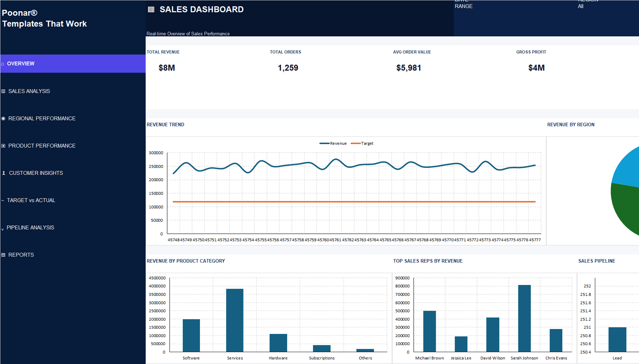Click the home icon beside Overview
Viewport: 639px width, 364px height.
pyautogui.click(x=3, y=64)
